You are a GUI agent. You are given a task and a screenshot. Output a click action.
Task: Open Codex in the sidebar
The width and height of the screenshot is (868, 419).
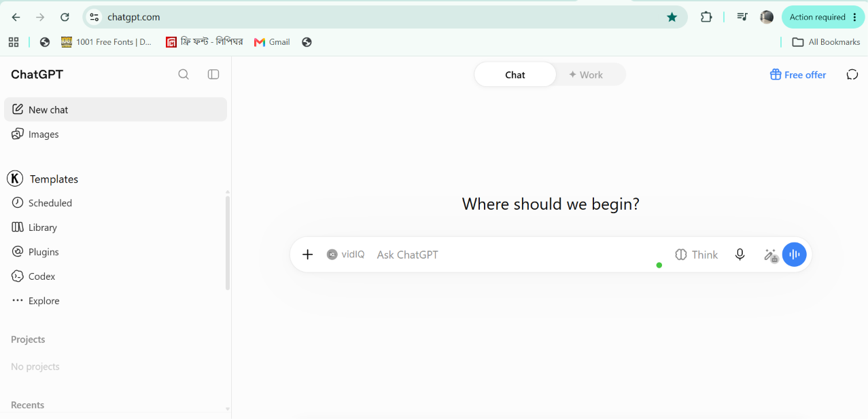pyautogui.click(x=116, y=276)
